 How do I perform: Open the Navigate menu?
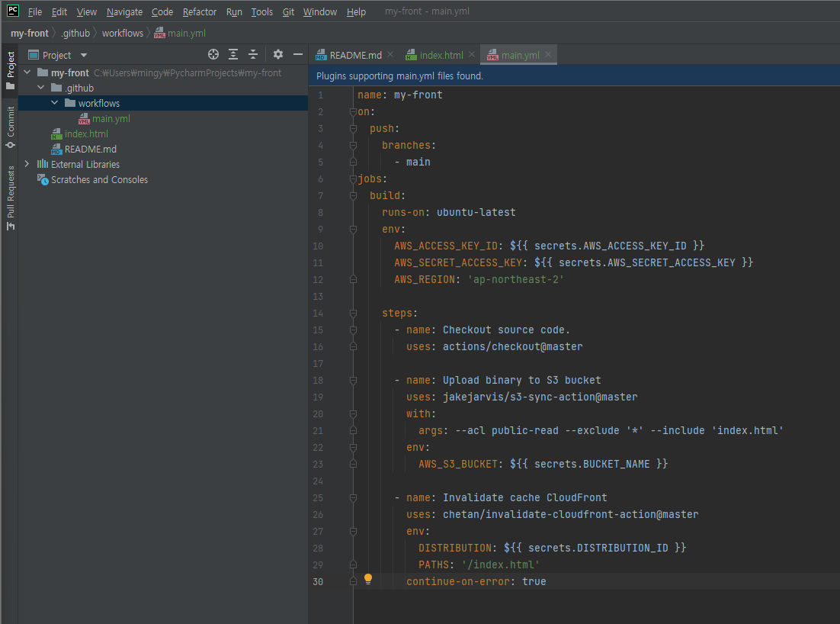tap(124, 11)
